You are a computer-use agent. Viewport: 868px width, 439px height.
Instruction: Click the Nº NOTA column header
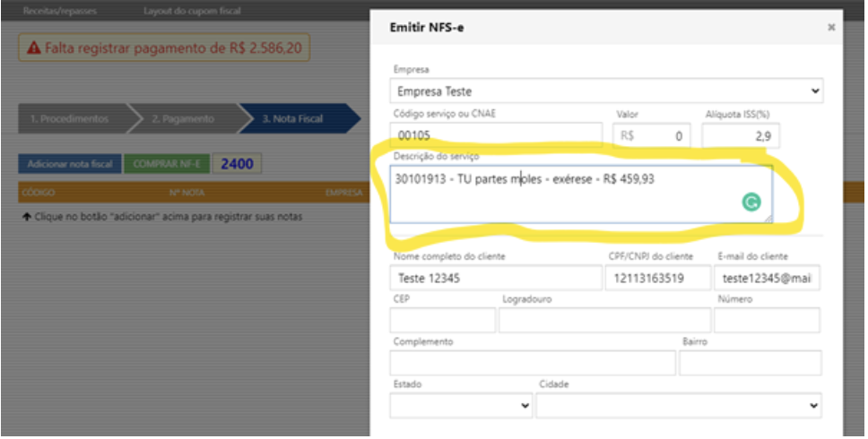point(187,193)
